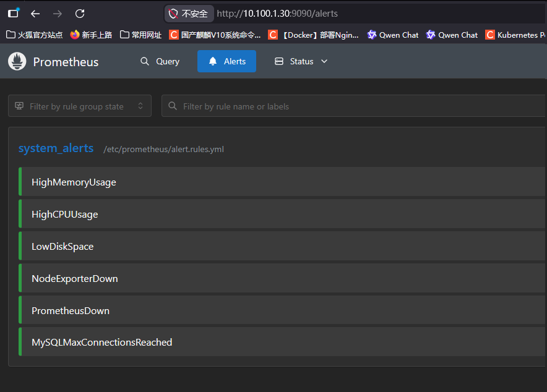This screenshot has width=547, height=392.
Task: Open the Filter by rule group state dropdown
Action: tap(80, 106)
